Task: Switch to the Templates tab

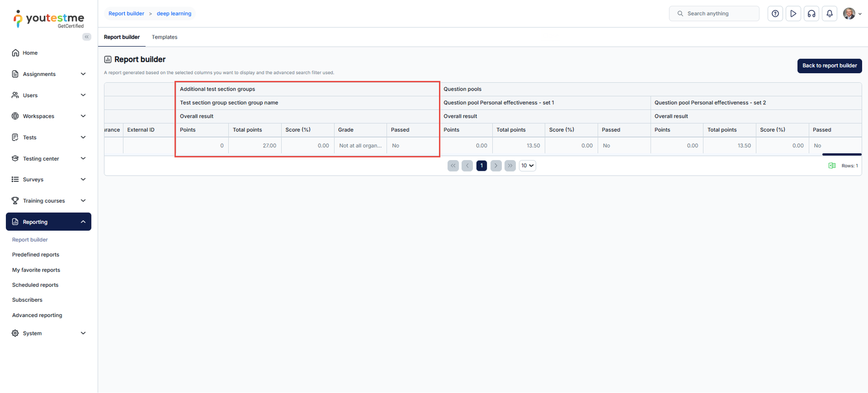Action: click(164, 37)
